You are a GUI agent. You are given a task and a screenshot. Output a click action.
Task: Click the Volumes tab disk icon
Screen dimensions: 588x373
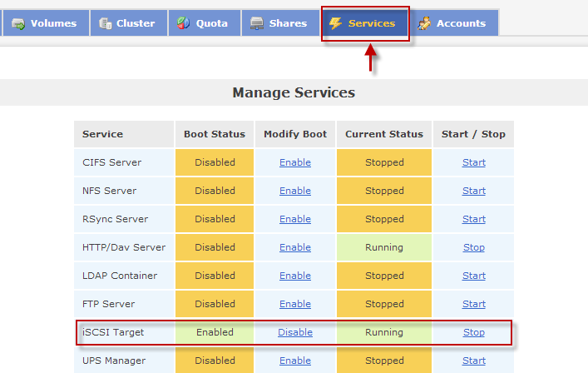pos(17,23)
